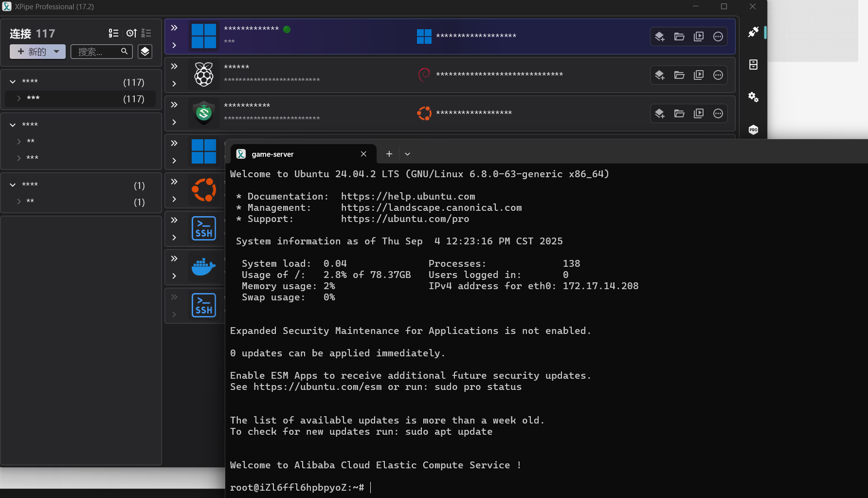Collapse the **** group showing (1)
868x498 pixels.
point(13,185)
